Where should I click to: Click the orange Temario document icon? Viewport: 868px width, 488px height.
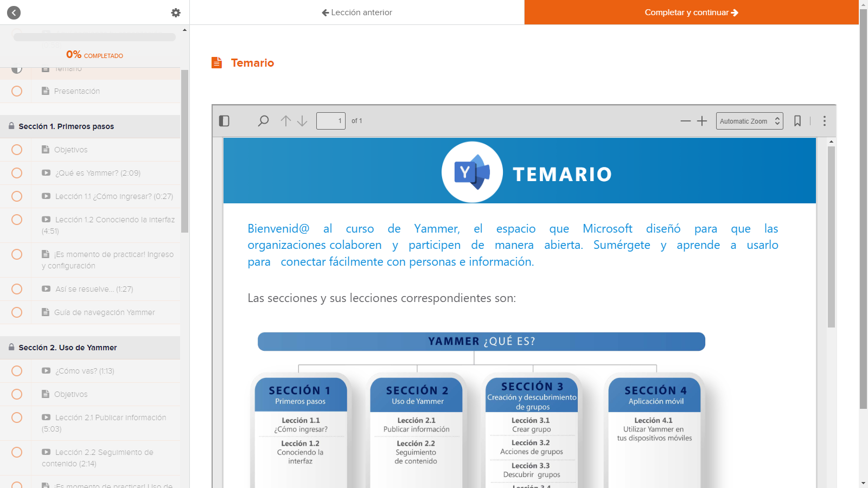click(217, 63)
